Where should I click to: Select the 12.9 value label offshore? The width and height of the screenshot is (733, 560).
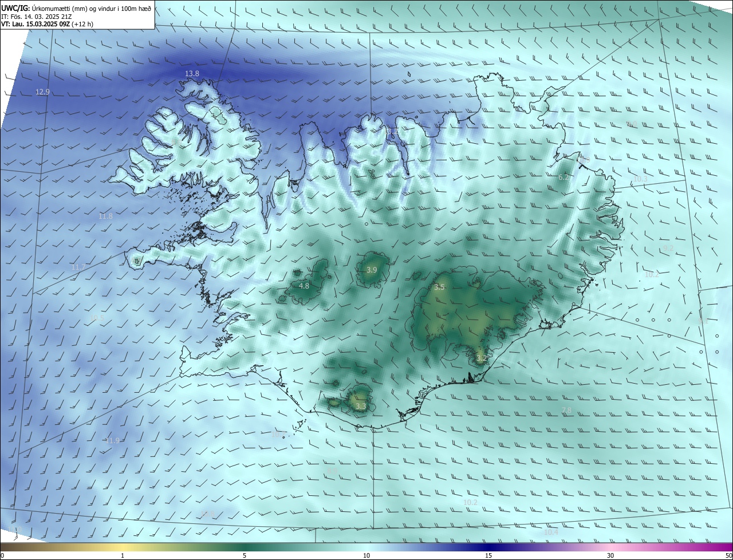(43, 92)
